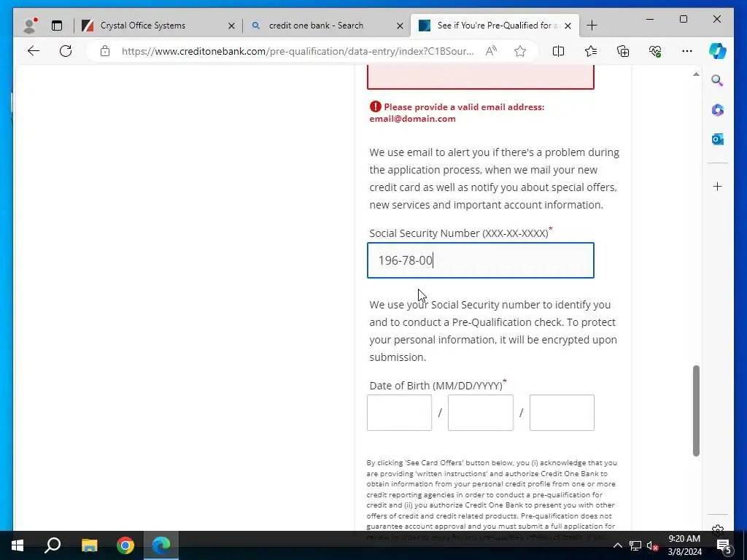This screenshot has height=560, width=747.
Task: View site information lock icon
Action: tap(105, 51)
